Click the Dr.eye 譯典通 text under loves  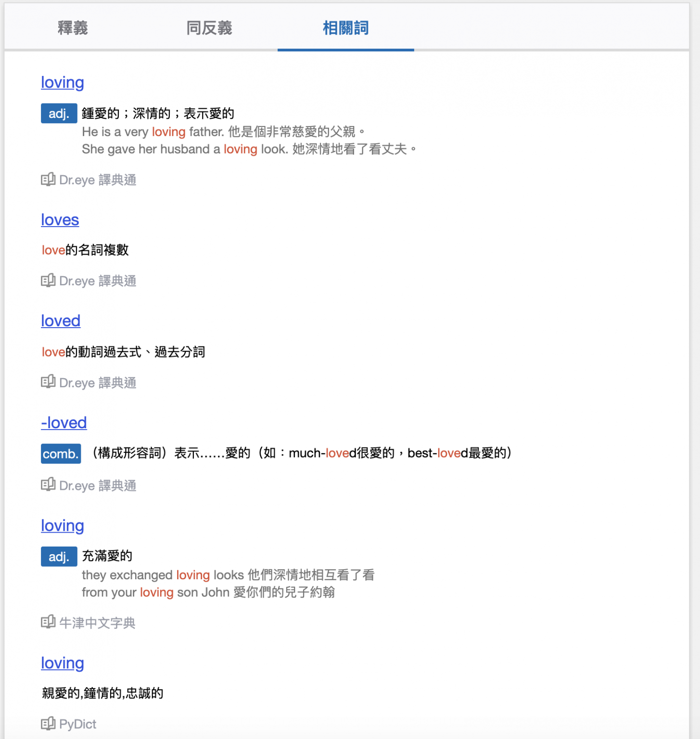coord(97,280)
